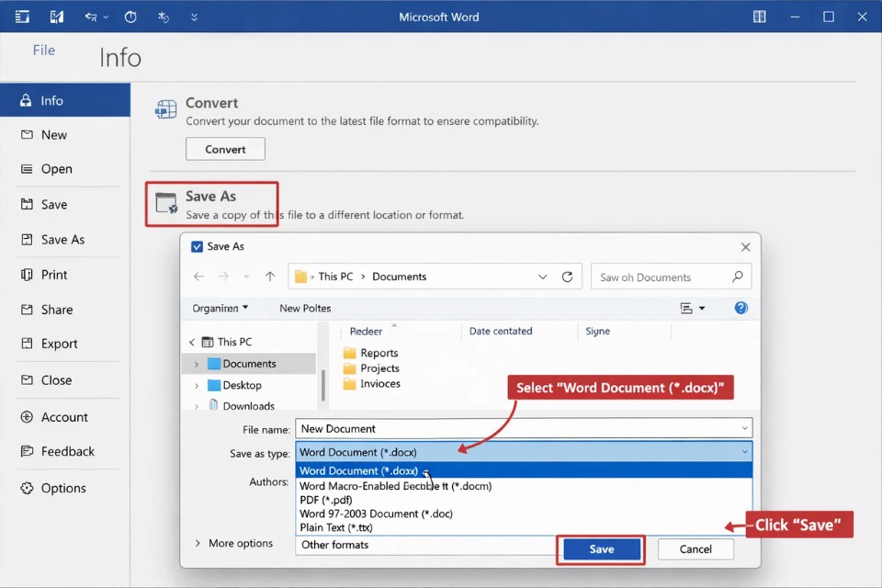Expand the Word Document checkbox in dialog title
882x588 pixels.
(x=196, y=246)
